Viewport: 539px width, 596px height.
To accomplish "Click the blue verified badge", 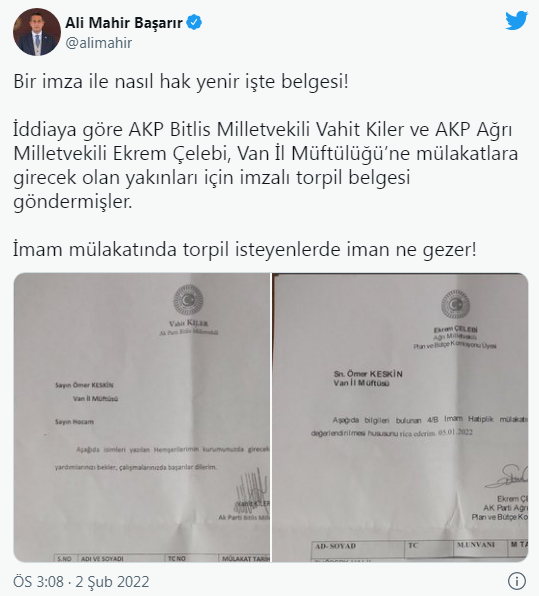I will tap(194, 23).
